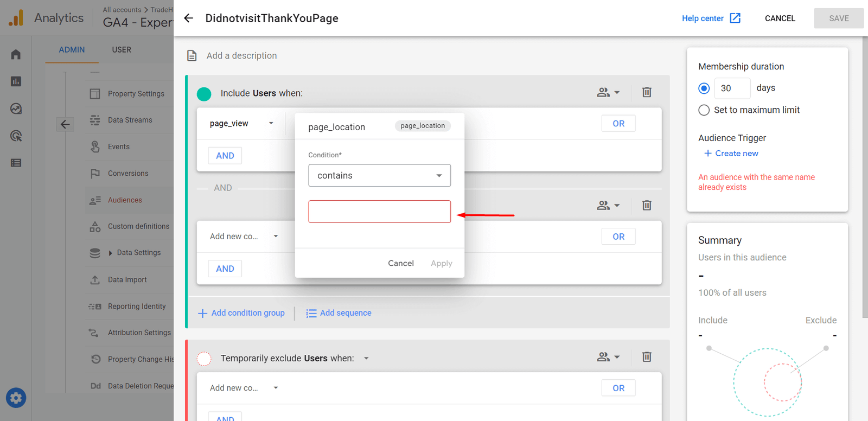Click the Custom definitions shapes icon
Image resolution: width=868 pixels, height=421 pixels.
(95, 227)
